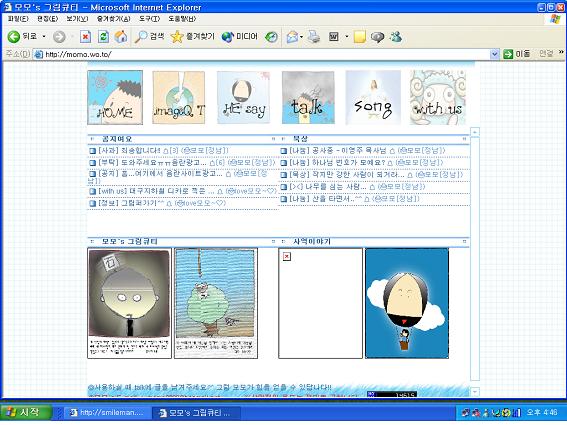Click the Search magnifier toolbar icon
This screenshot has width=567, height=425.
pos(140,37)
